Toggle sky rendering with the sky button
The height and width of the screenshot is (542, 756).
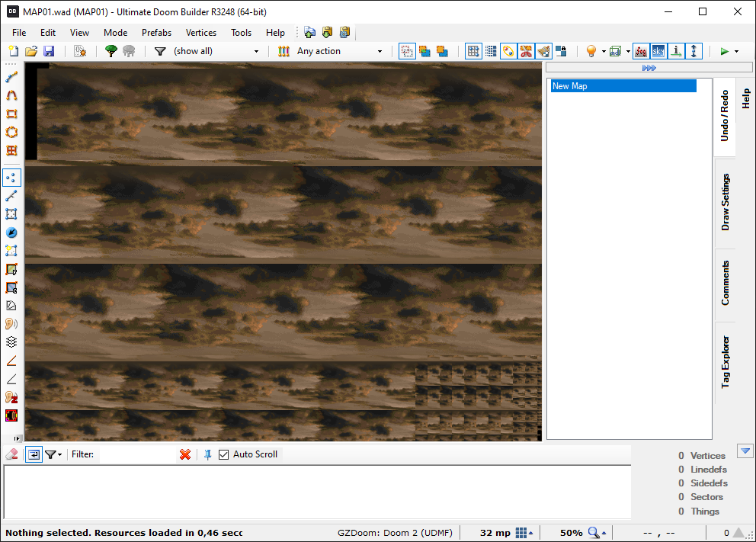[x=657, y=51]
